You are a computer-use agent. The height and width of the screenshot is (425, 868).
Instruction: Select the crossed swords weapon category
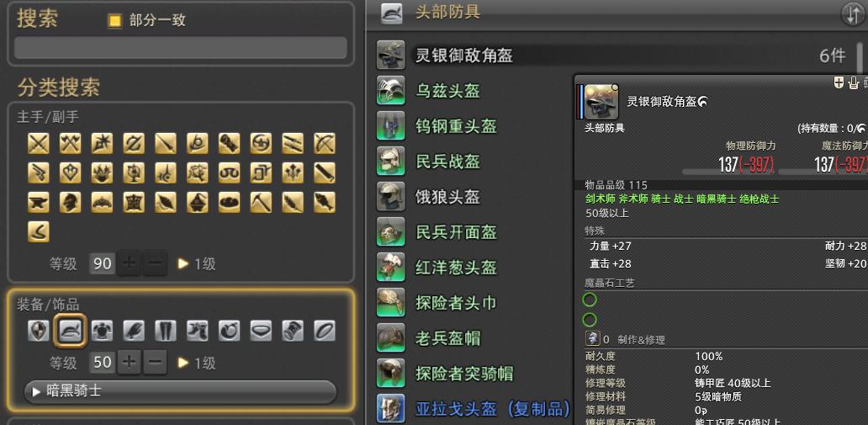coord(38,144)
